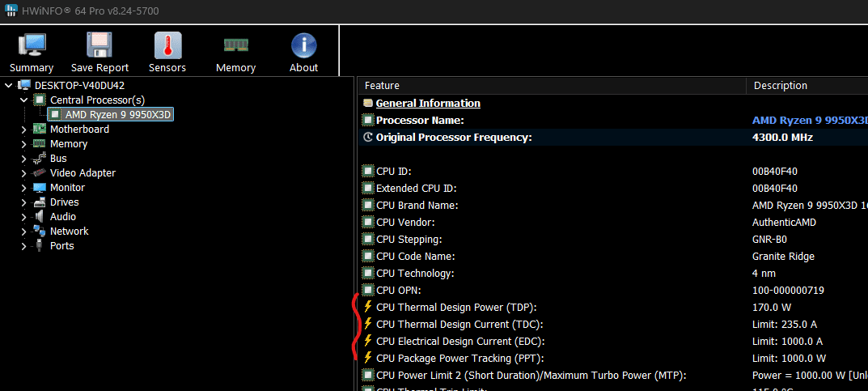Click the Drives tree node icon

[x=40, y=202]
